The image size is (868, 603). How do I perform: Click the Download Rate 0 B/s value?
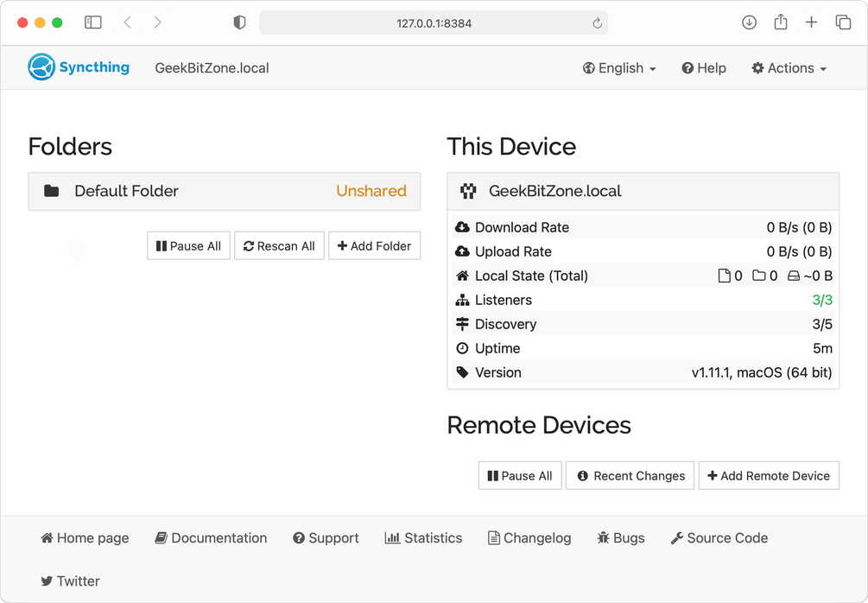pyautogui.click(x=799, y=227)
